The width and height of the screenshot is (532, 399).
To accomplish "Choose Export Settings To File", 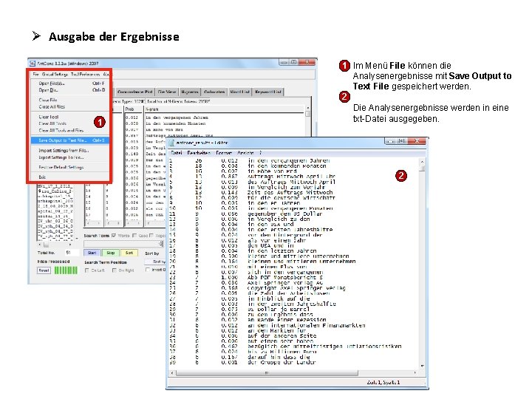I will tap(69, 157).
